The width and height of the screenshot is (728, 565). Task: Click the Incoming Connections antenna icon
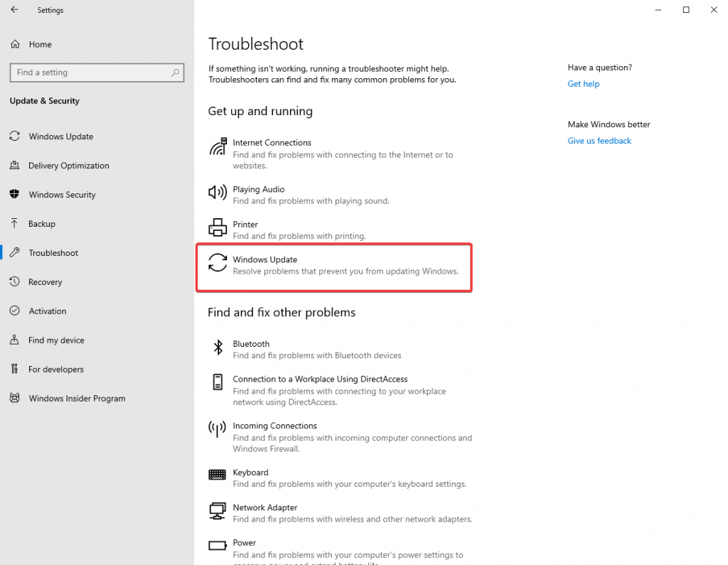pos(218,429)
